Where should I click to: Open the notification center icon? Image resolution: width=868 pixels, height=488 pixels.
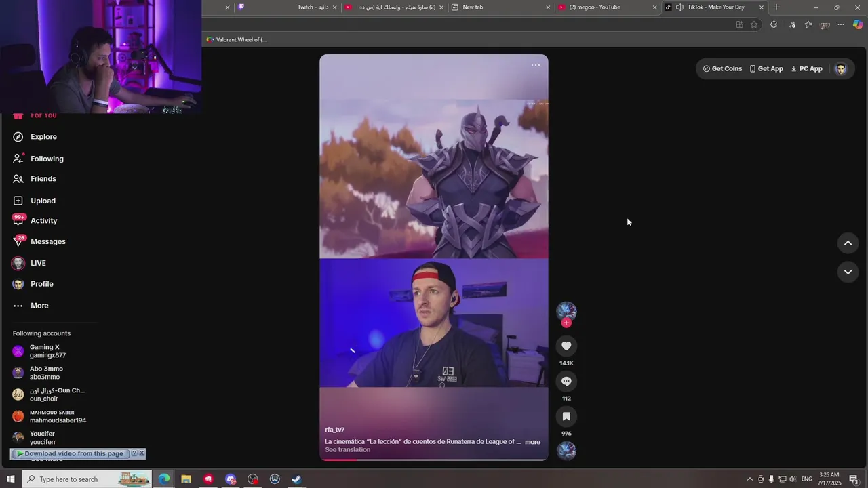854,479
